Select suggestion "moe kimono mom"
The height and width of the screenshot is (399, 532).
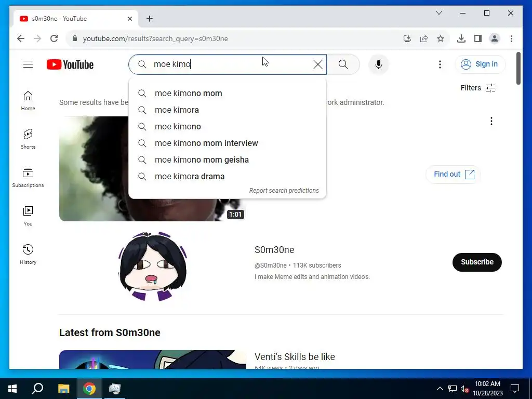[228, 94]
